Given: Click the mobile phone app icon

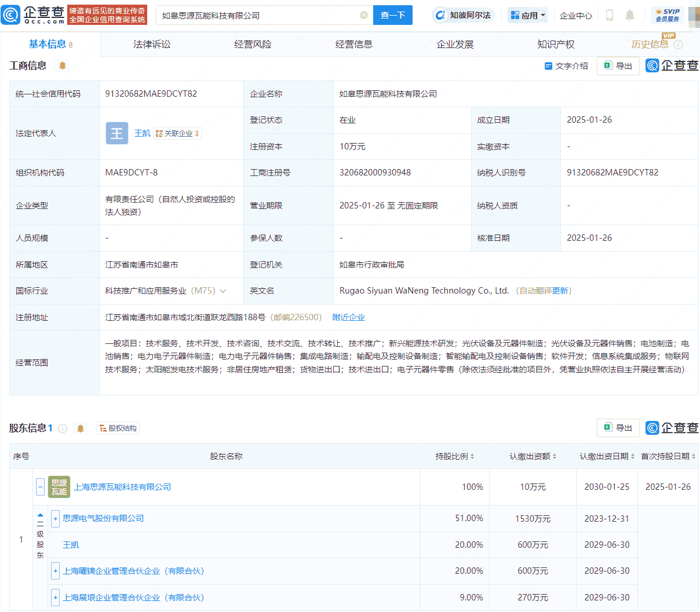Looking at the screenshot, I should click(x=609, y=15).
